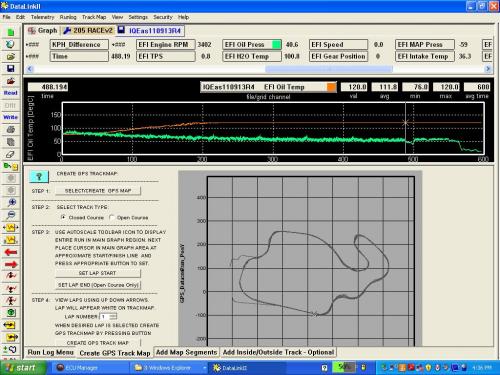Click the eraser tool icon
The height and width of the screenshot is (375, 500).
[x=11, y=154]
